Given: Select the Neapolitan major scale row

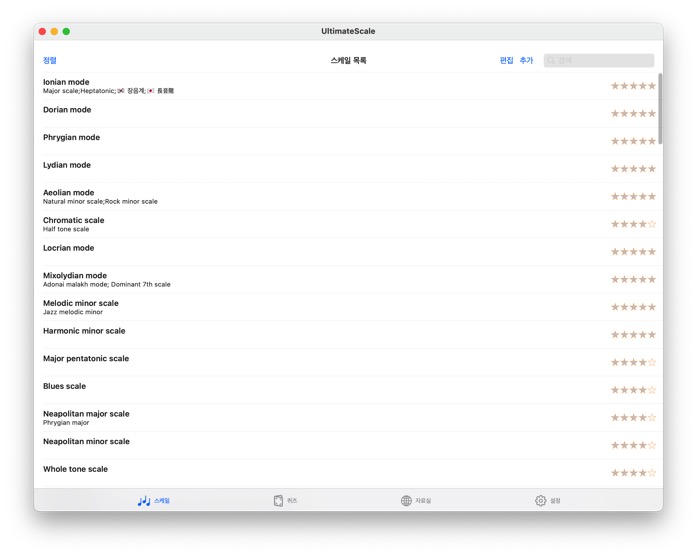Looking at the screenshot, I should [300, 417].
